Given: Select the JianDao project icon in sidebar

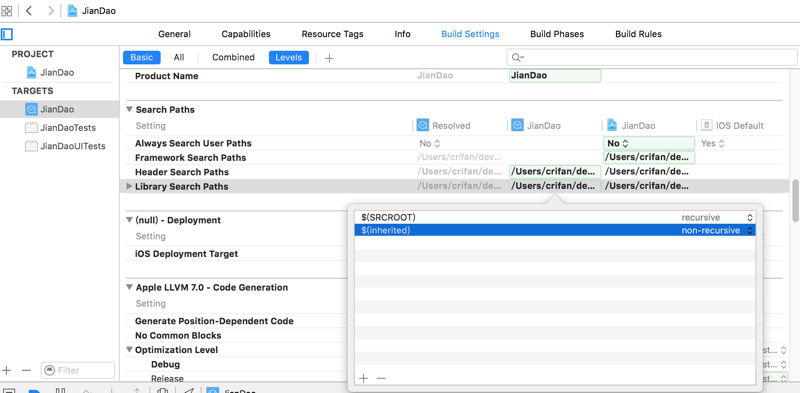Looking at the screenshot, I should point(32,72).
